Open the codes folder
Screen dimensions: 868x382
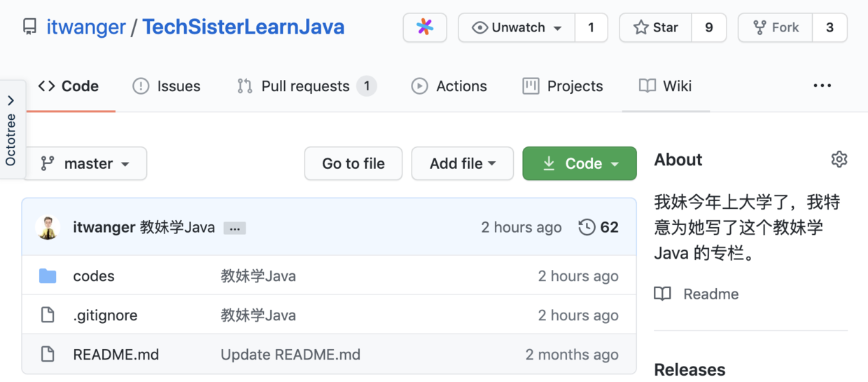coord(94,275)
